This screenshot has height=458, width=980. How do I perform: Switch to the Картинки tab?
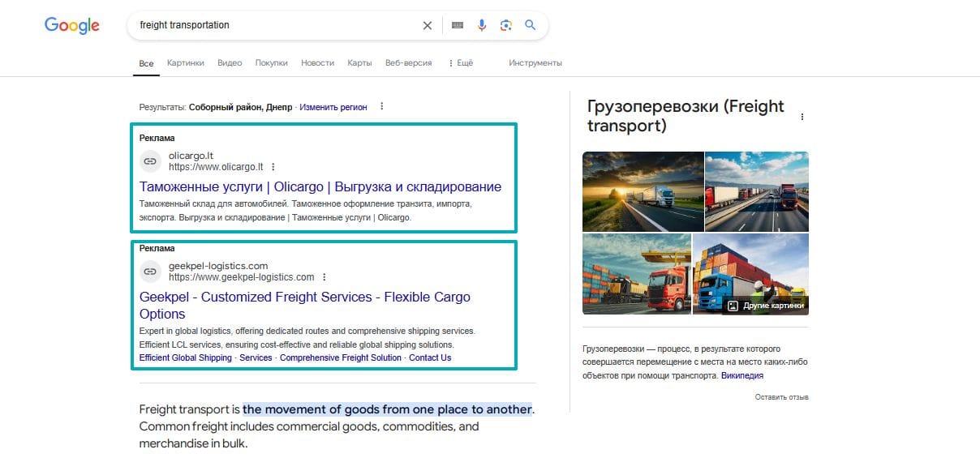pyautogui.click(x=186, y=62)
